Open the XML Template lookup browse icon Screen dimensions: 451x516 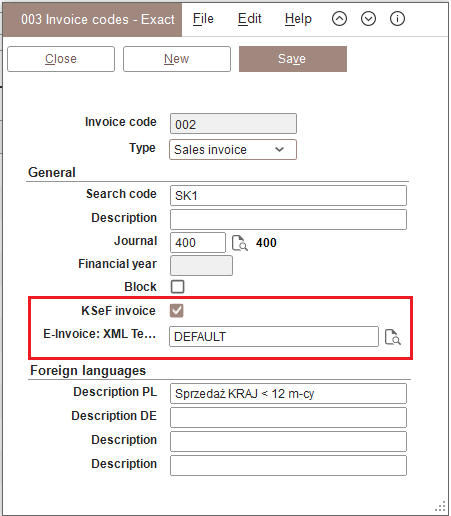pos(392,337)
